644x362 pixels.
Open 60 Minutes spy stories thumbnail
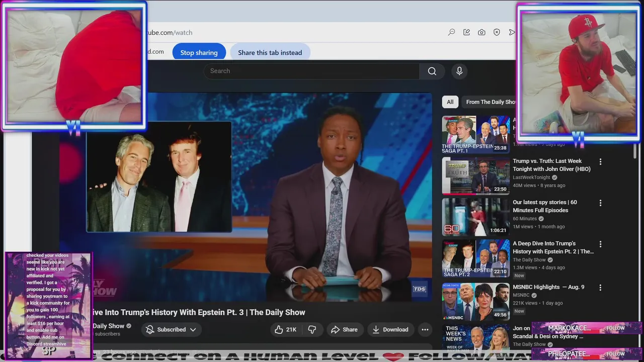pyautogui.click(x=475, y=217)
